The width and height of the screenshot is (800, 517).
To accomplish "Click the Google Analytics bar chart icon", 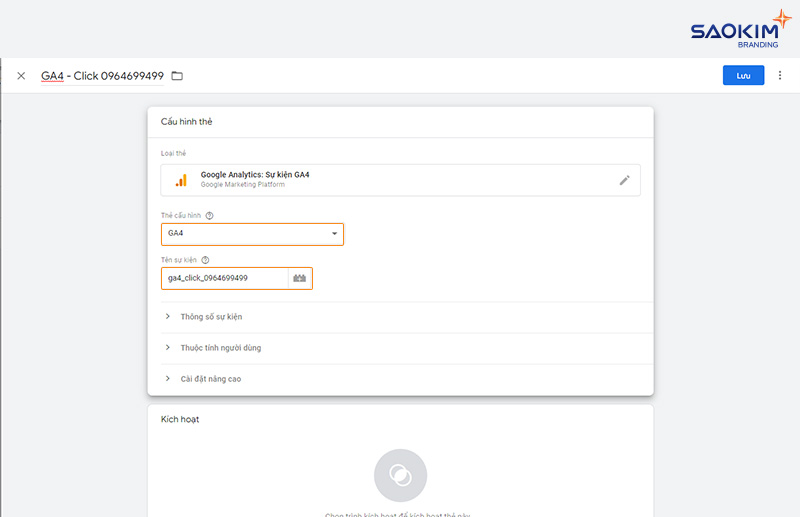I will 181,180.
